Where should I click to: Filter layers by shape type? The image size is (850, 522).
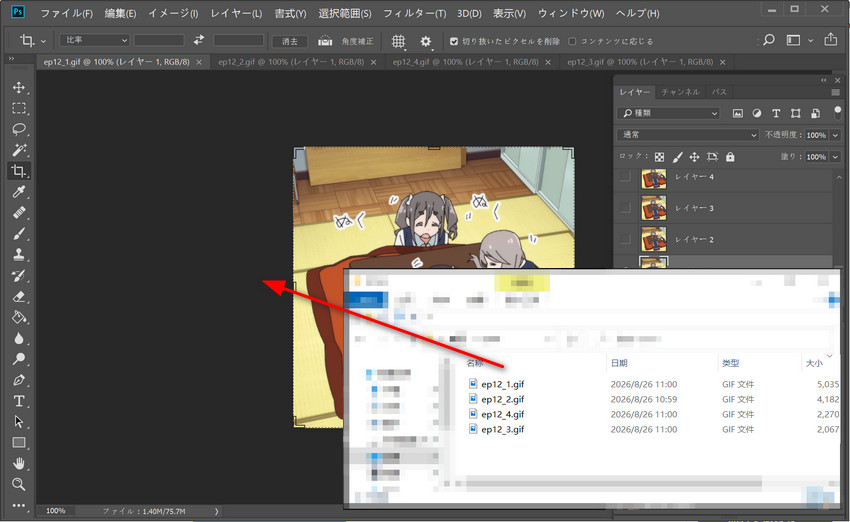795,113
